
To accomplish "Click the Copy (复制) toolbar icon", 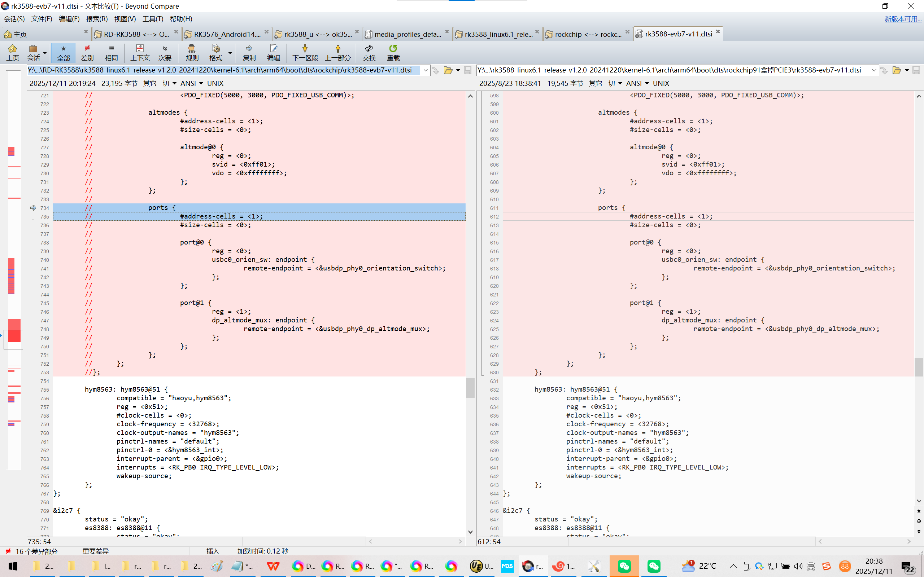I will (x=249, y=52).
